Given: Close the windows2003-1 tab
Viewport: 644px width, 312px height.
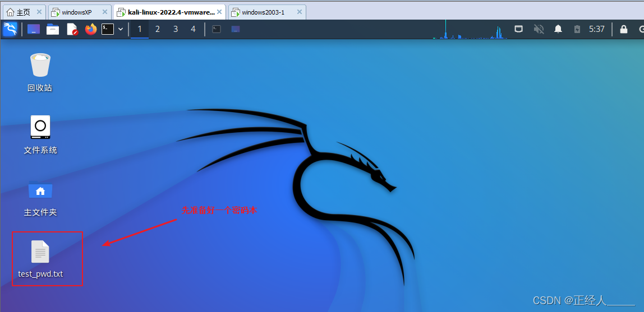Looking at the screenshot, I should click(300, 12).
